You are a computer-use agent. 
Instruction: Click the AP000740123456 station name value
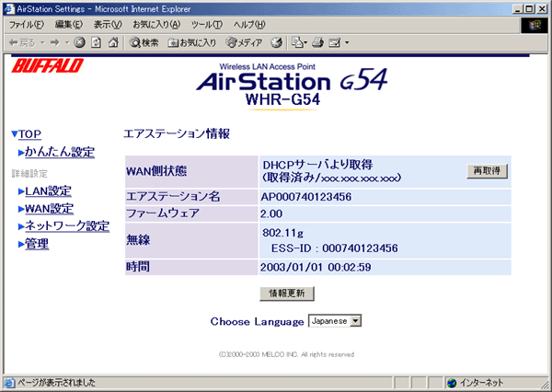pyautogui.click(x=306, y=197)
